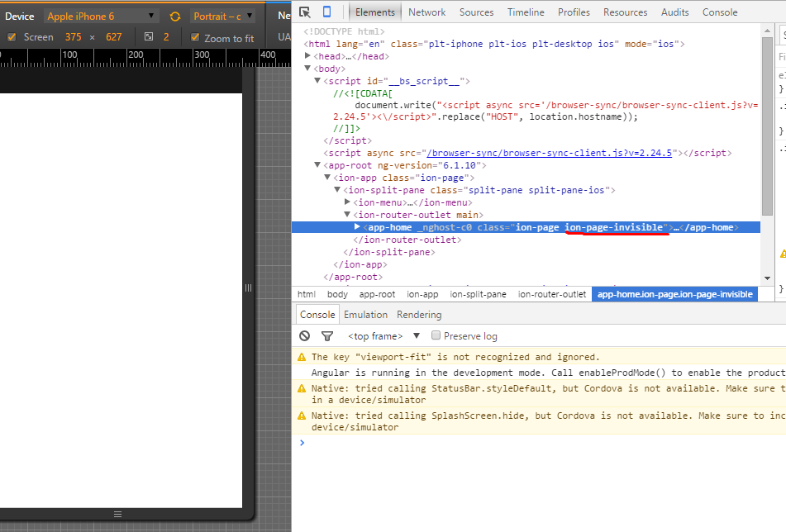Switch to the Elements tab

point(375,12)
